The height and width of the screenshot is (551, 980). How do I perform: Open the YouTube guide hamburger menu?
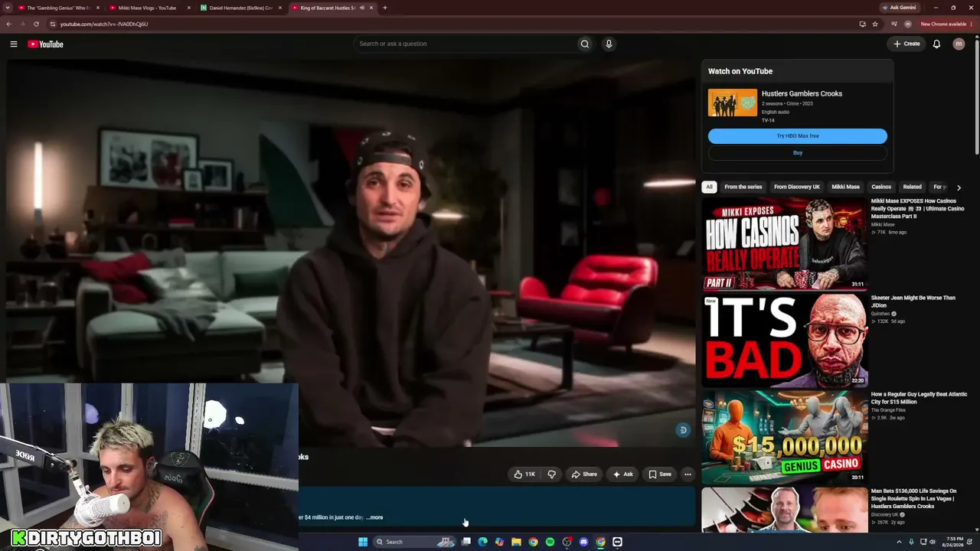point(14,44)
